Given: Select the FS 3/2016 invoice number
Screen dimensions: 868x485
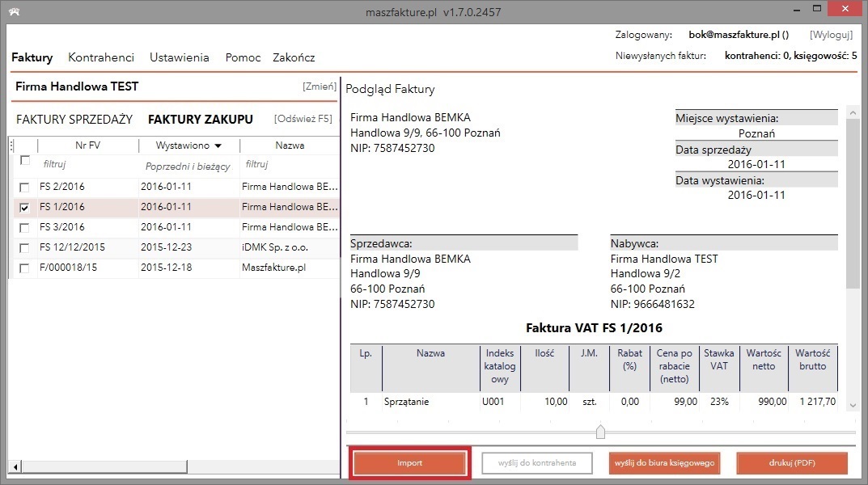Looking at the screenshot, I should (62, 227).
